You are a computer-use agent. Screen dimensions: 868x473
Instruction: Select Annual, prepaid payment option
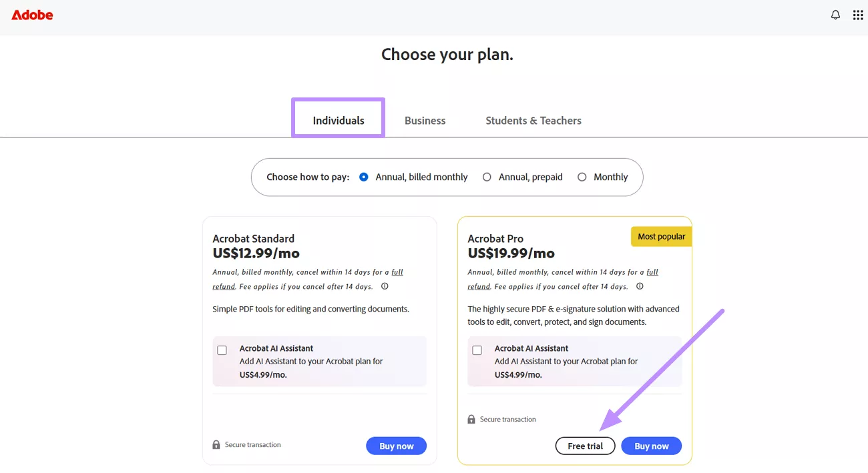[x=487, y=177]
